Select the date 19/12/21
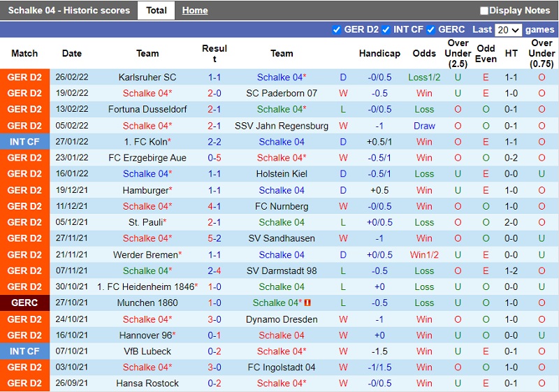The image size is (559, 392). click(x=72, y=190)
